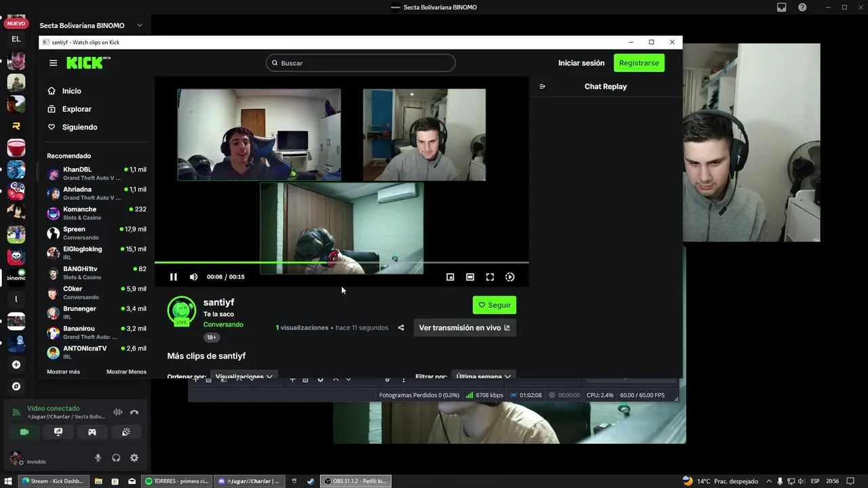Toggle theater mode on player
868x488 pixels.
470,277
